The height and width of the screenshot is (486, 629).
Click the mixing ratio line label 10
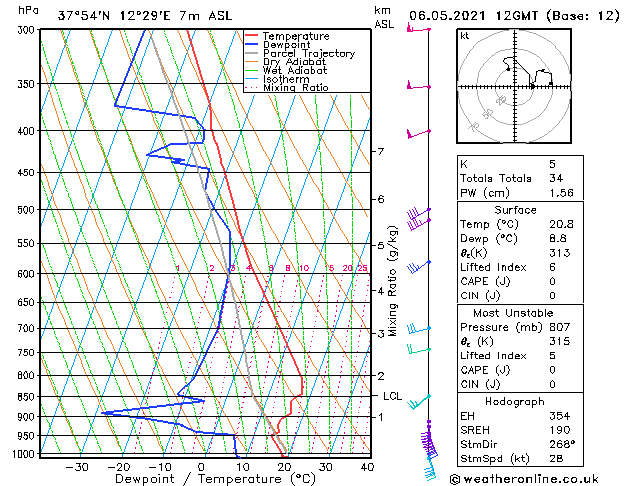click(304, 268)
